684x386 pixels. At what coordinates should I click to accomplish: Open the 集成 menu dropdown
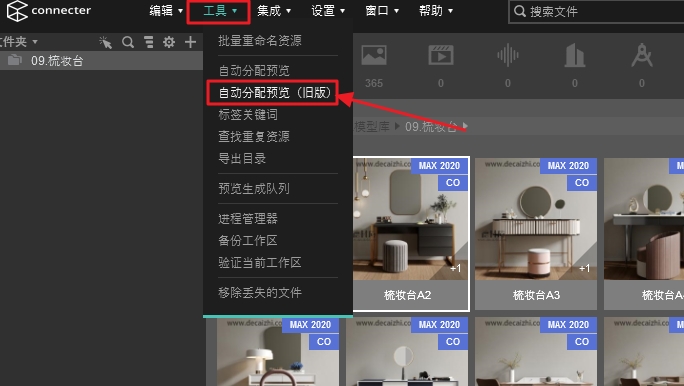[x=274, y=10]
